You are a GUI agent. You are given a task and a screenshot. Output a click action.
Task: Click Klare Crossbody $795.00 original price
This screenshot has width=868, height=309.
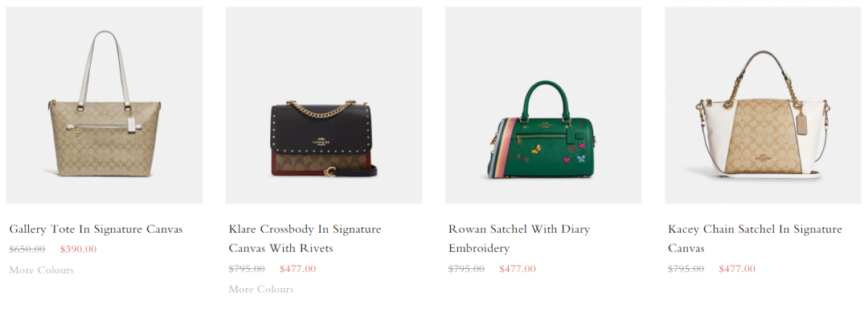point(247,269)
